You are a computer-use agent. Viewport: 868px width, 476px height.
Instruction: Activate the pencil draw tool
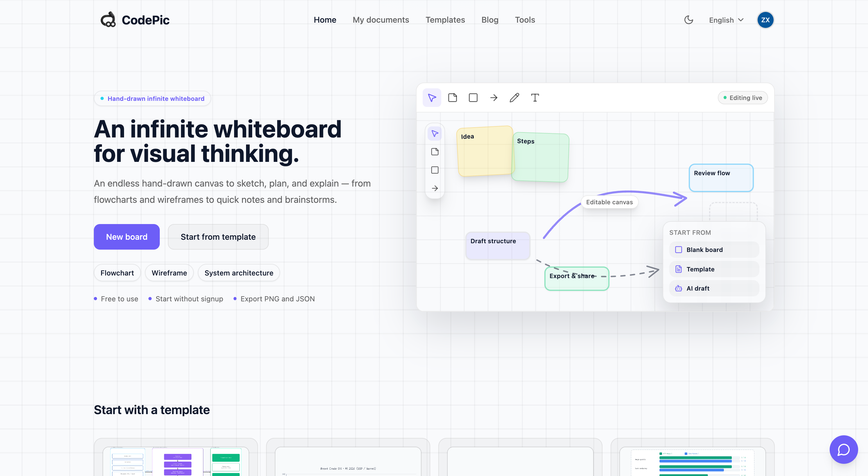point(514,98)
